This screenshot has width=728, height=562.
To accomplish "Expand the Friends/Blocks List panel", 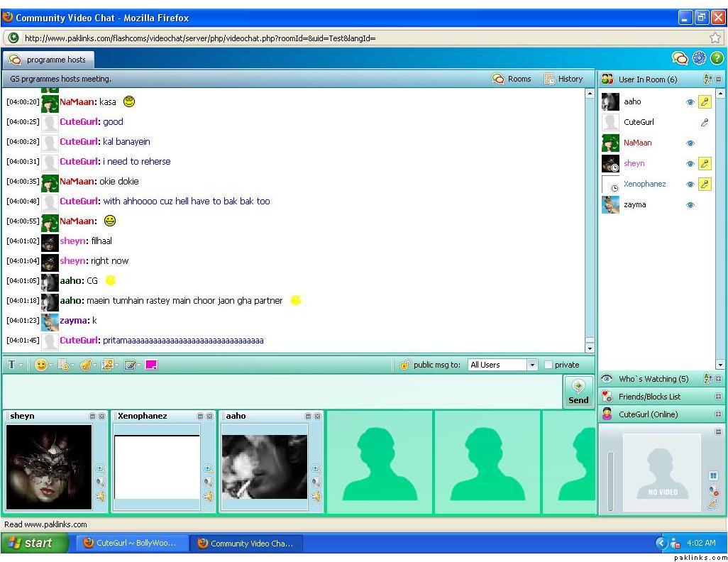I will click(x=718, y=397).
